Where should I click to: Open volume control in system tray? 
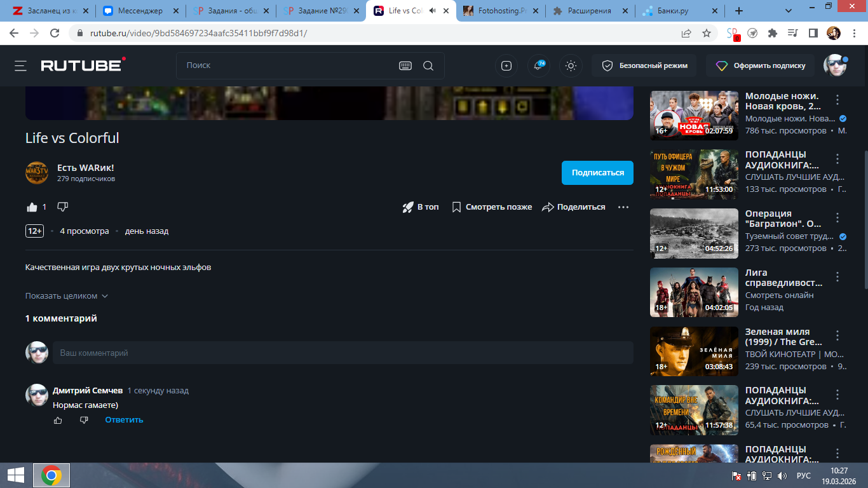click(x=782, y=476)
